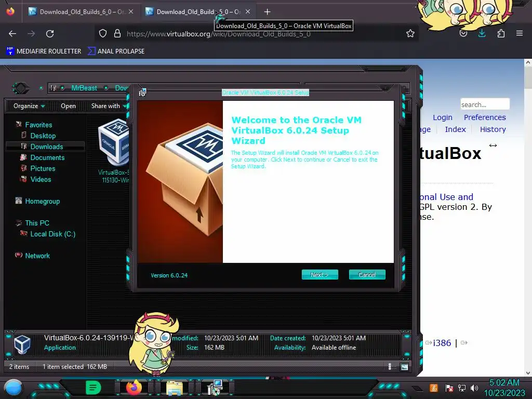Select This PC in Explorer sidebar
This screenshot has width=532, height=399.
[x=37, y=223]
